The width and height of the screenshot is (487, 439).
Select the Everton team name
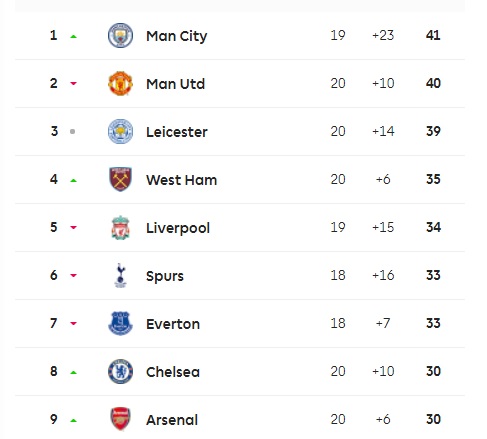[x=173, y=324]
